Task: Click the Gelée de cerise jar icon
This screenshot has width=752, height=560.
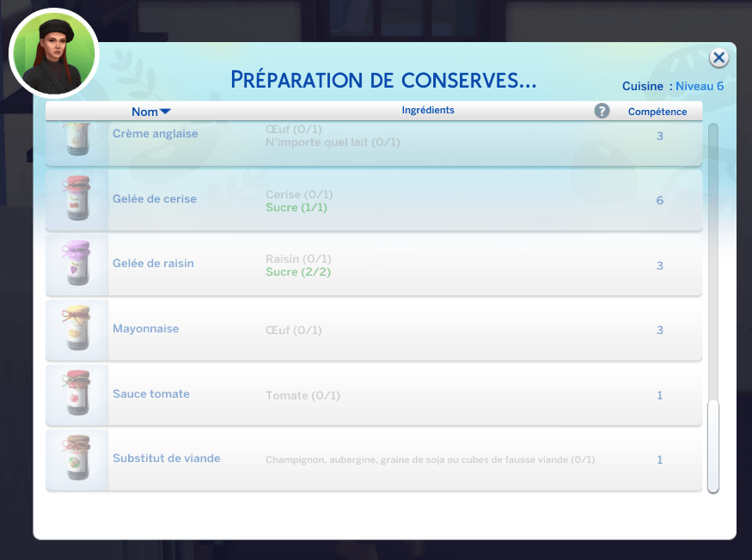Action: click(x=77, y=198)
